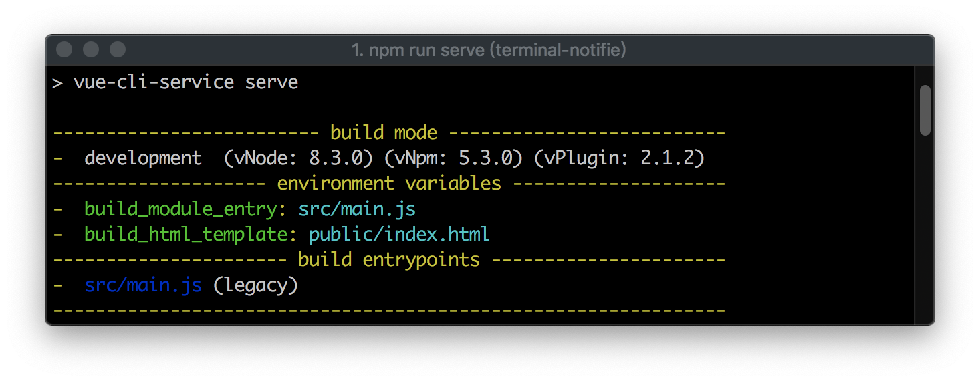This screenshot has height=381, width=980.
Task: Click the '(vPlugin: 2.1.2)' text
Action: 618,158
